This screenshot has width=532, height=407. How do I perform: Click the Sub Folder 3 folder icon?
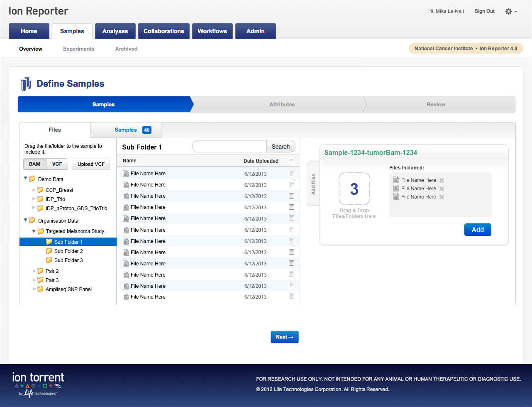pyautogui.click(x=49, y=260)
